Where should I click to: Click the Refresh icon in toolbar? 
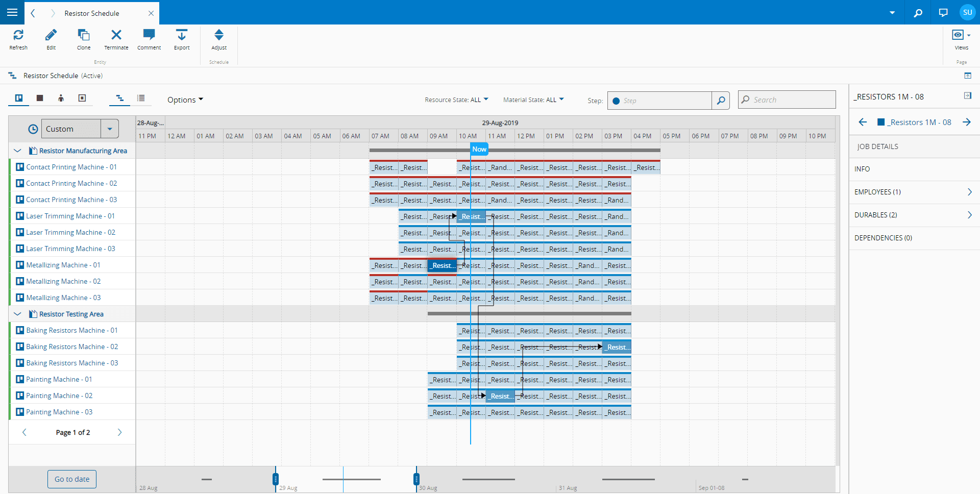tap(18, 35)
